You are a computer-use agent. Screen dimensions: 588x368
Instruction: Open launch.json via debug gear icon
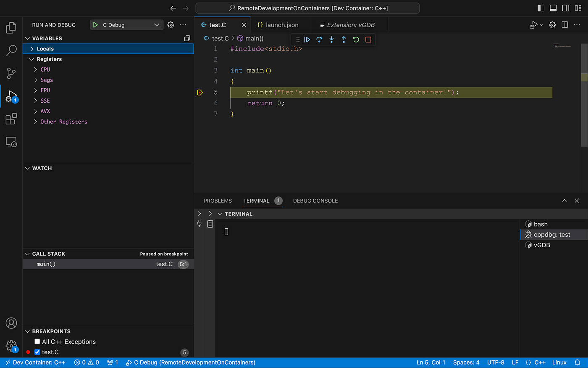pyautogui.click(x=171, y=25)
